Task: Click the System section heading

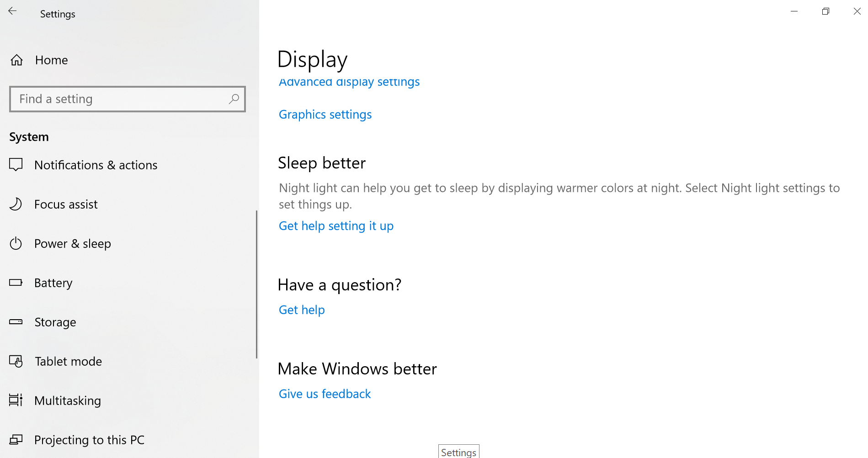Action: (29, 137)
